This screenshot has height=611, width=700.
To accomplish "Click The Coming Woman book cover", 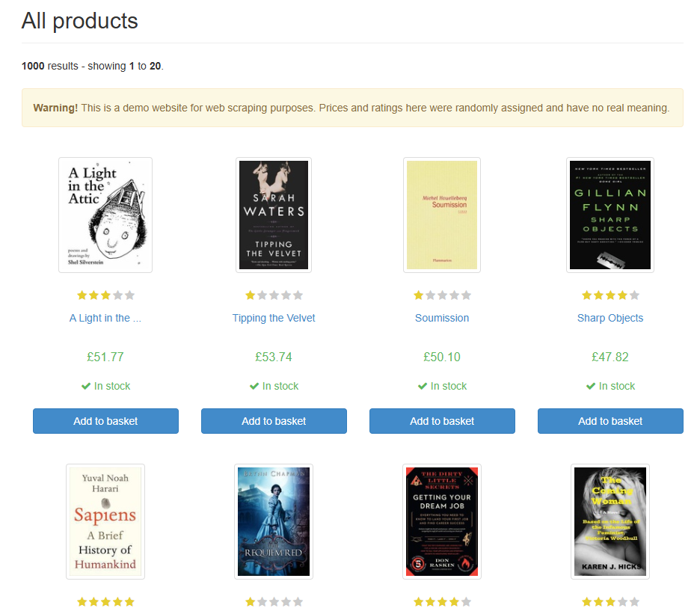I will [610, 521].
